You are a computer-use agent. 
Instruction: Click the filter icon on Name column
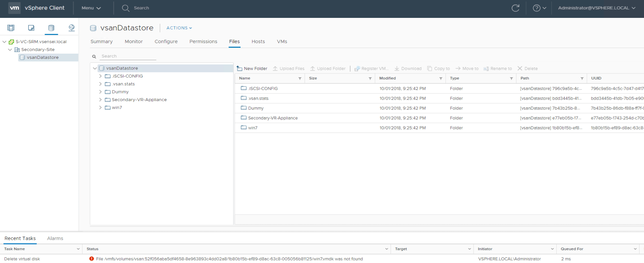pyautogui.click(x=300, y=79)
